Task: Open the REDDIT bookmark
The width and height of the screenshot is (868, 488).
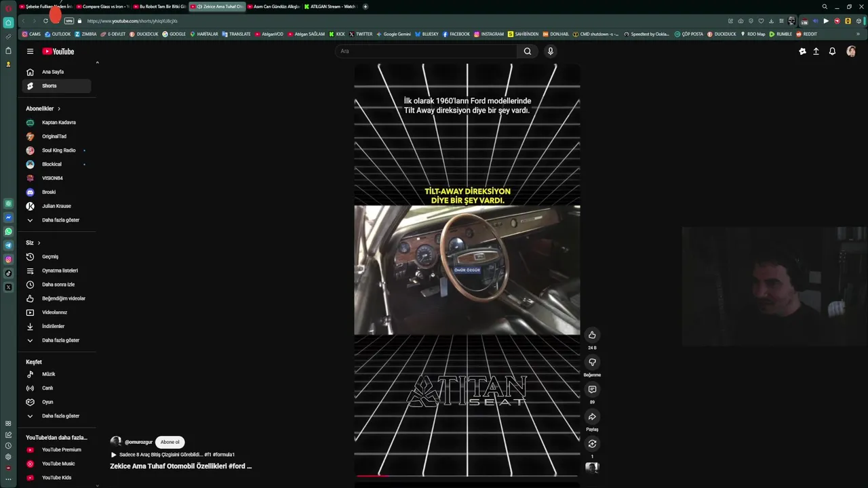Action: 807,34
